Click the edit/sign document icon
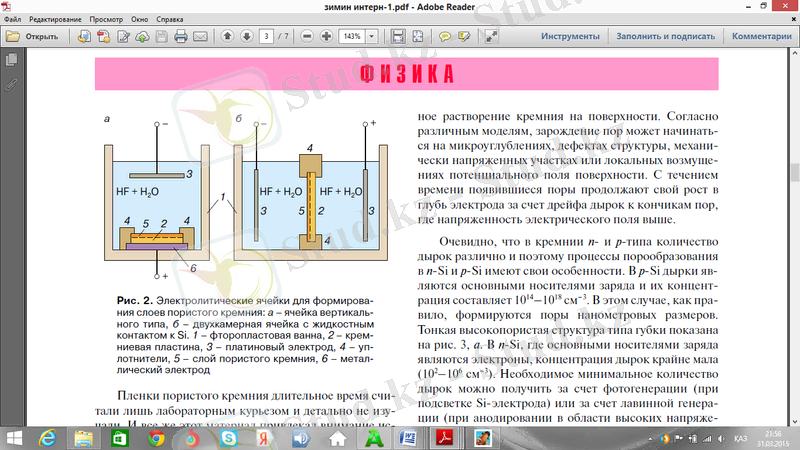800x450 pixels. click(x=123, y=37)
